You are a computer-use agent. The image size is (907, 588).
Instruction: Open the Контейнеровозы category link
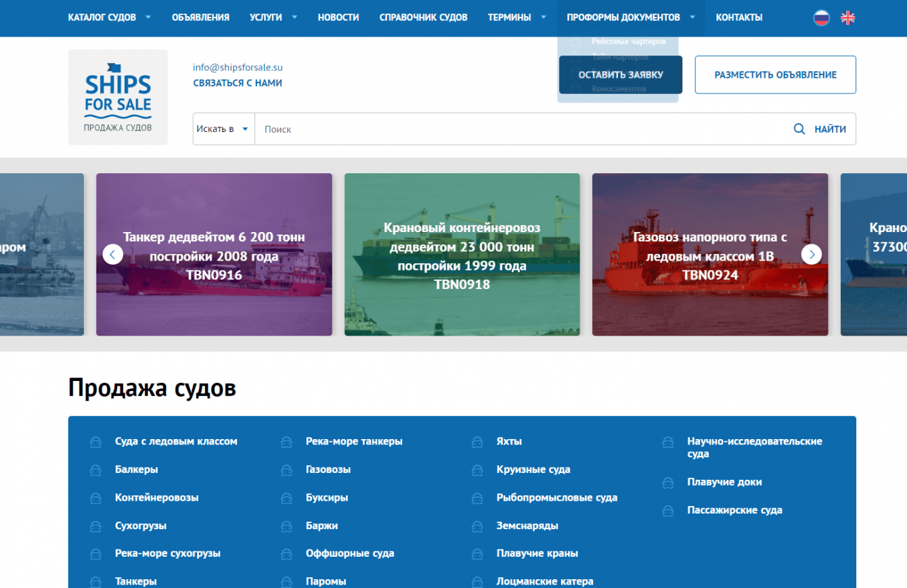tap(157, 498)
